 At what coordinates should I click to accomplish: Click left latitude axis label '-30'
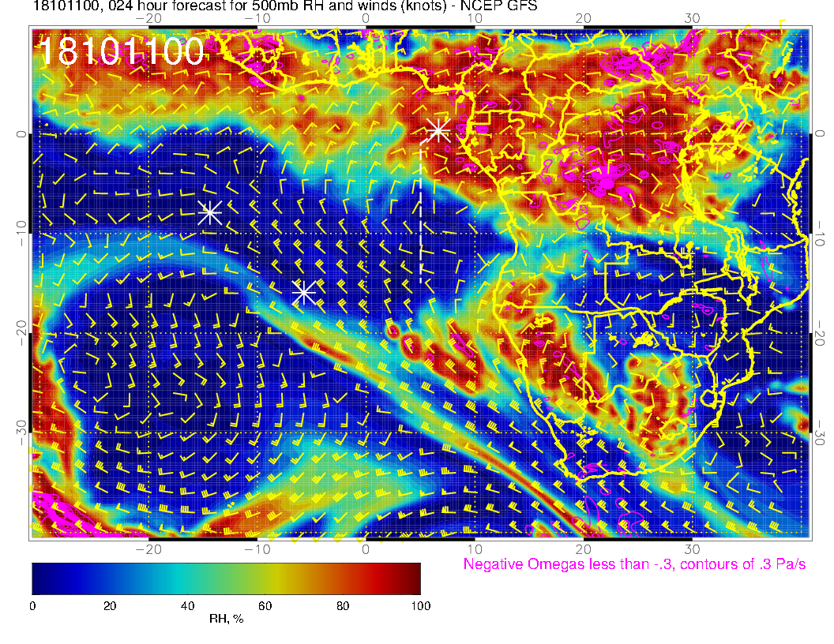21,432
